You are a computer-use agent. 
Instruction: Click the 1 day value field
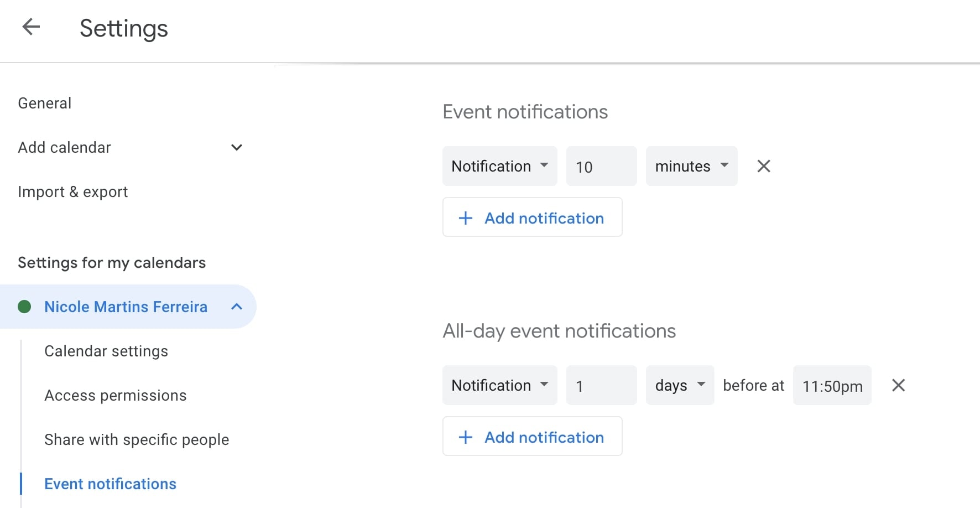click(x=601, y=385)
